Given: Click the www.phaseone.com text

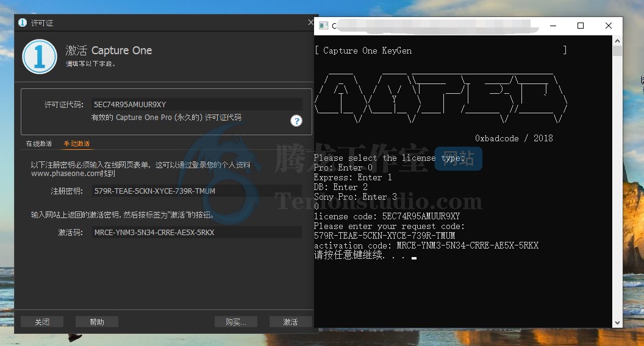Looking at the screenshot, I should click(66, 174).
